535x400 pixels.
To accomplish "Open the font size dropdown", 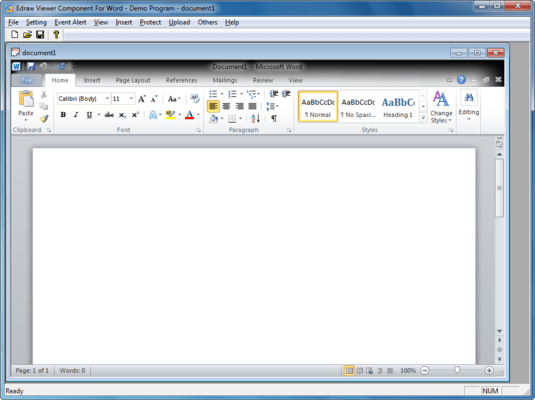I will coord(131,99).
